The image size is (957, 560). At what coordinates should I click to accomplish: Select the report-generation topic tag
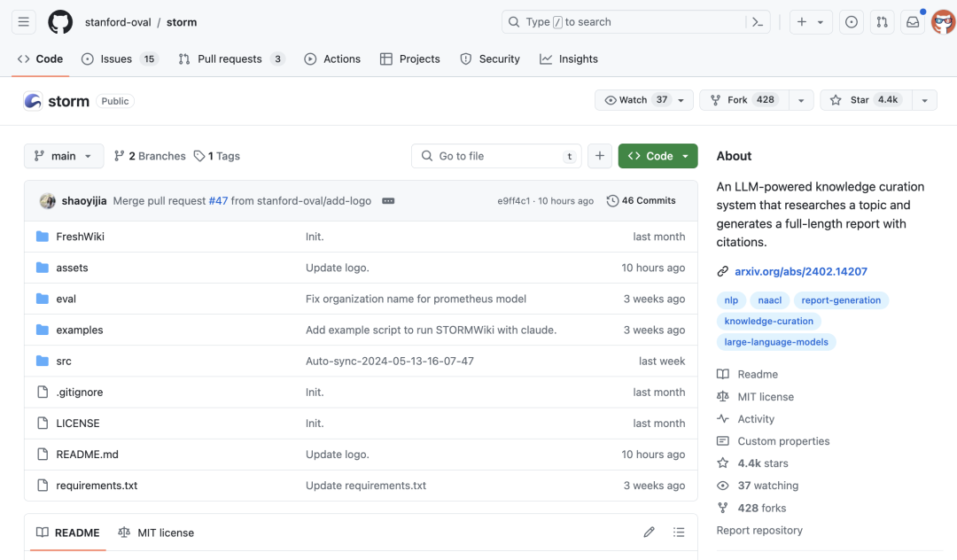coord(841,300)
